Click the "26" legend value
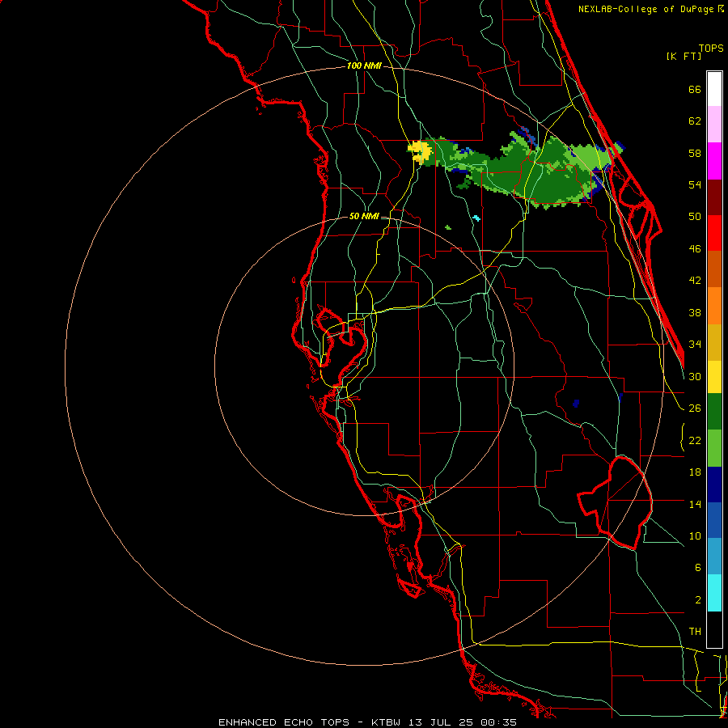Image resolution: width=728 pixels, height=728 pixels. (695, 408)
